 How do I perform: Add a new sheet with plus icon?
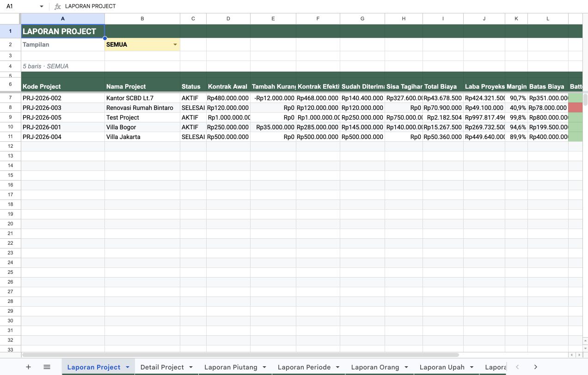tap(28, 367)
